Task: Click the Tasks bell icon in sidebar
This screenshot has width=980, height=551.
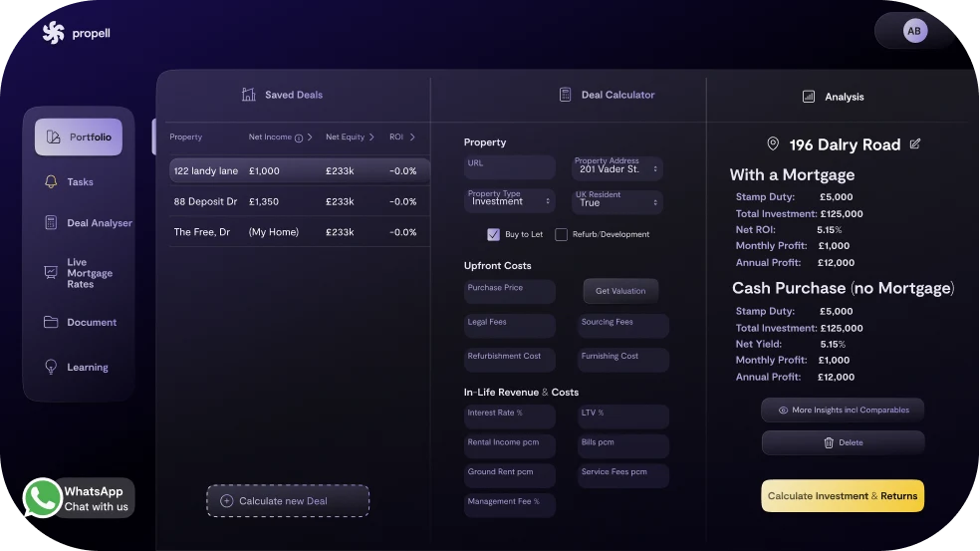Action: pyautogui.click(x=51, y=182)
